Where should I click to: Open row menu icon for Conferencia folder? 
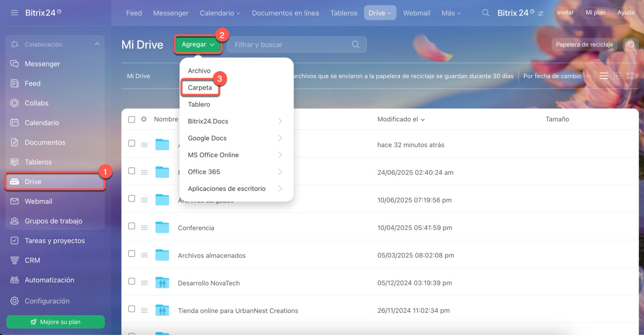144,228
